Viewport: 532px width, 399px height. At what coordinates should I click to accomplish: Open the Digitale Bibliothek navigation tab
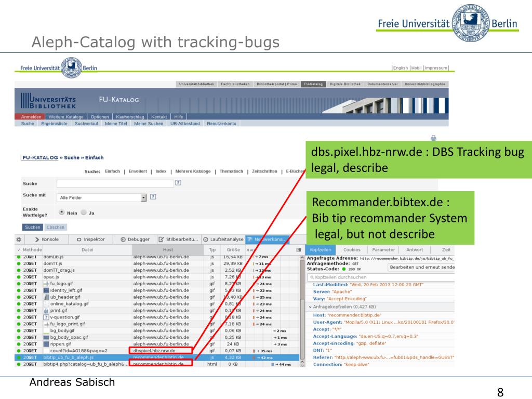click(x=345, y=84)
